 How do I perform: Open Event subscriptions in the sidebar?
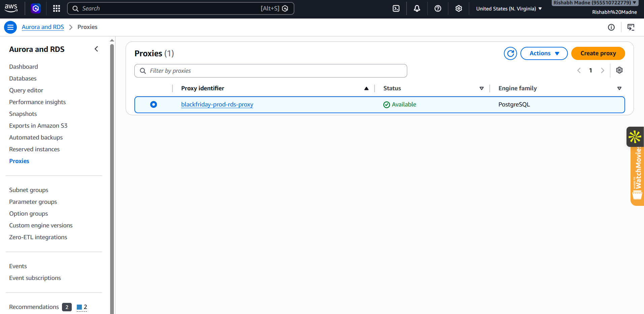pos(35,278)
